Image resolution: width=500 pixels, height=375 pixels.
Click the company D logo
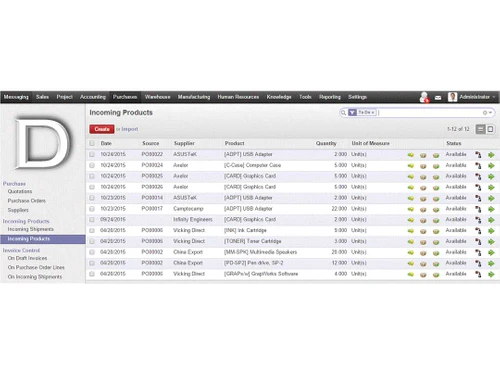[43, 143]
